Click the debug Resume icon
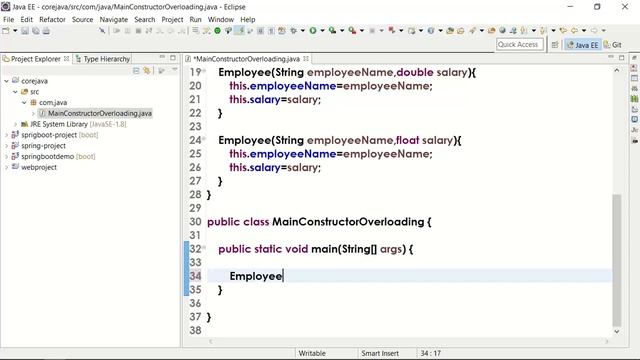Image resolution: width=640 pixels, height=360 pixels. [117, 31]
